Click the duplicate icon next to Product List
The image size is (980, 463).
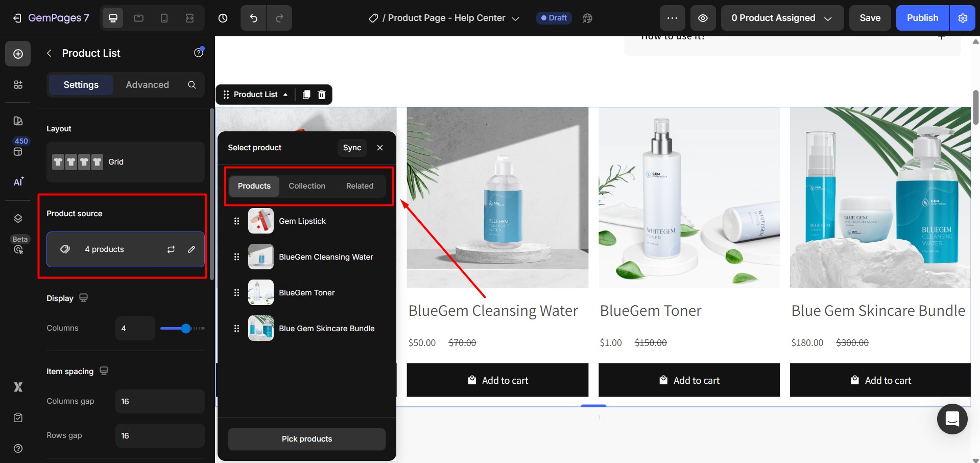(306, 95)
